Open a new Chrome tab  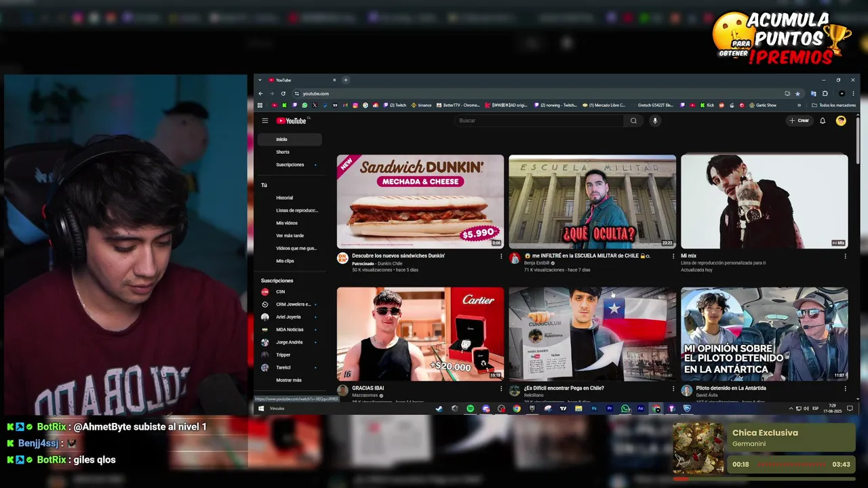[345, 80]
